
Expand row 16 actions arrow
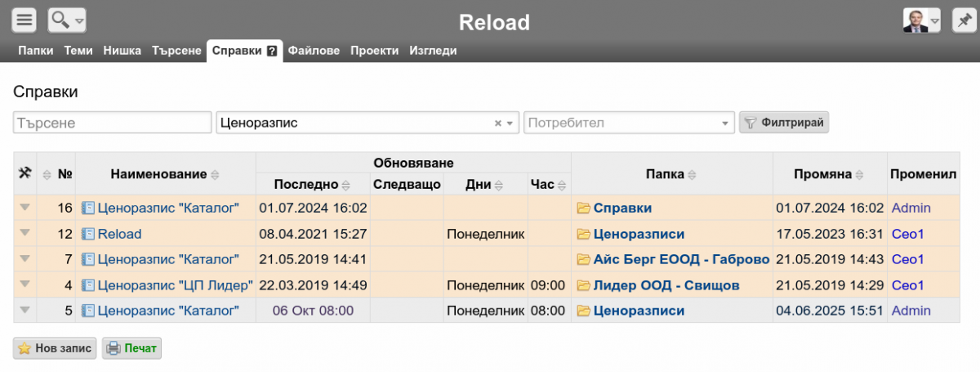coord(24,208)
